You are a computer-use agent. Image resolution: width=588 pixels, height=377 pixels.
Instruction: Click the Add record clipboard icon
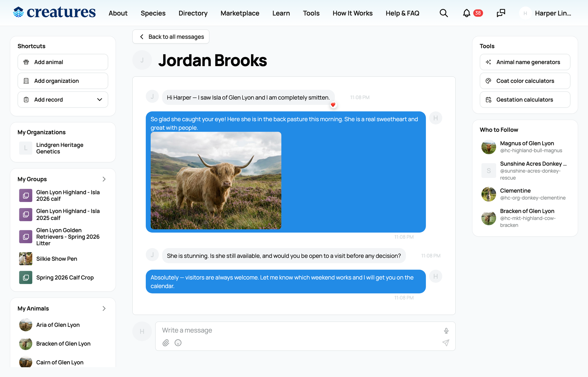pyautogui.click(x=26, y=100)
